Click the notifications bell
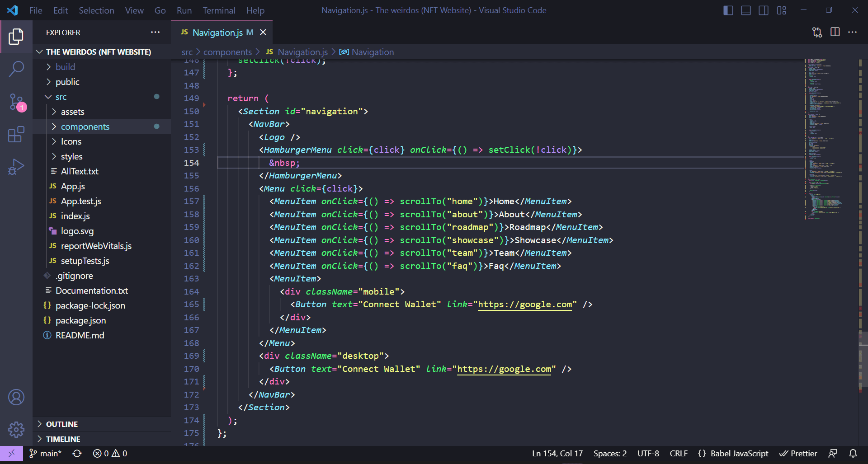Screen dimensions: 868x464 [x=853, y=453]
